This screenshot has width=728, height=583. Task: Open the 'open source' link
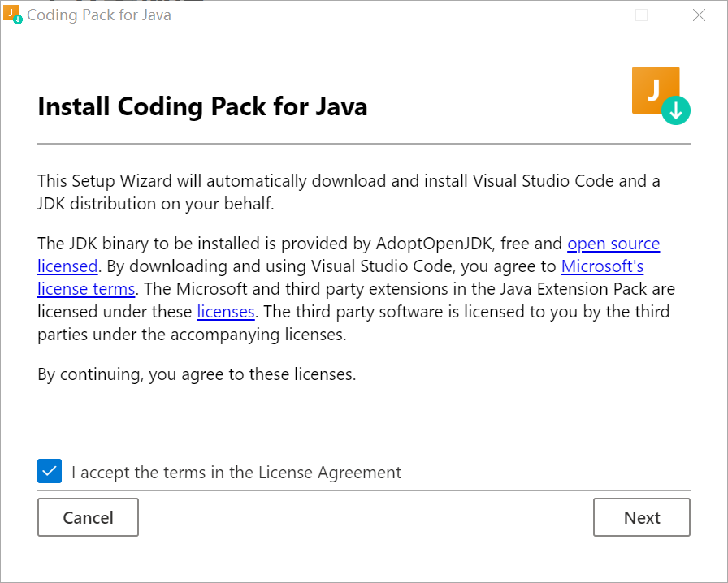coord(613,244)
